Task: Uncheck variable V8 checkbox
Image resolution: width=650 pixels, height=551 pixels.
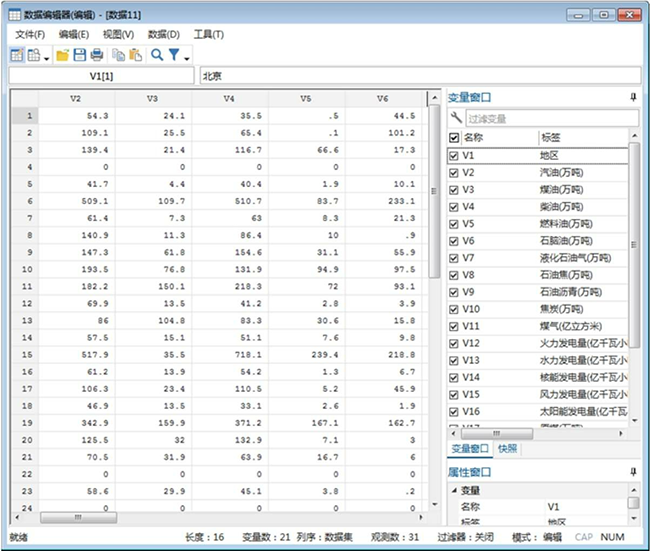Action: pyautogui.click(x=454, y=275)
